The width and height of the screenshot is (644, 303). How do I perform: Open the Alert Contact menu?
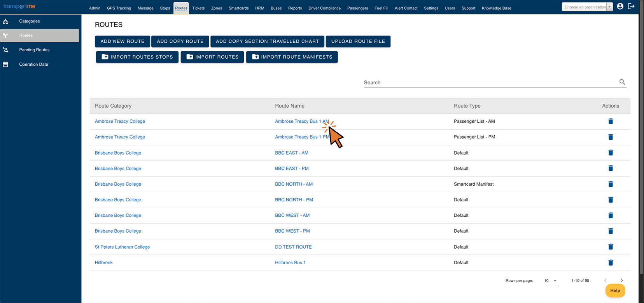coord(406,8)
